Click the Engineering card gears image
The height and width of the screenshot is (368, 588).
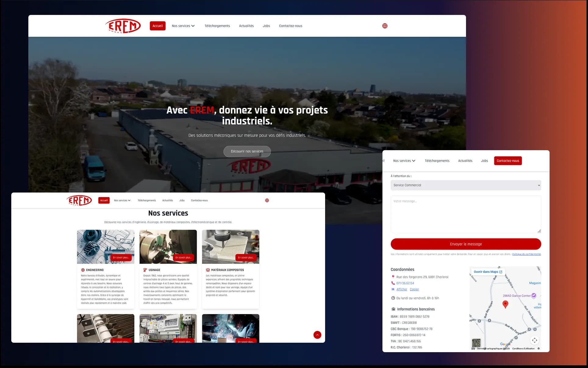(106, 247)
